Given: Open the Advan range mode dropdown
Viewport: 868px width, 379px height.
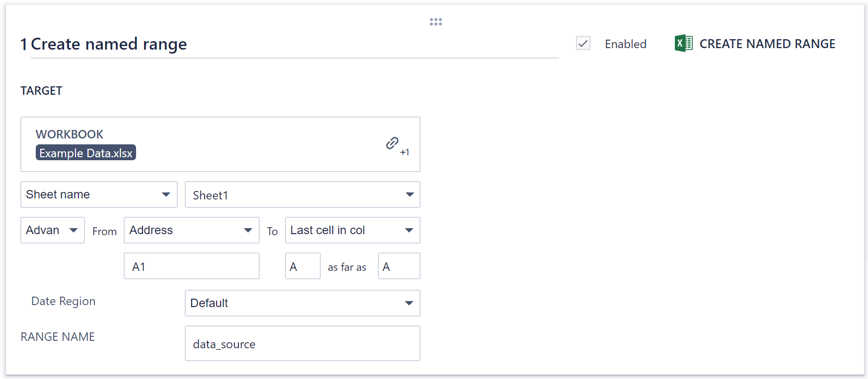Looking at the screenshot, I should pyautogui.click(x=53, y=230).
